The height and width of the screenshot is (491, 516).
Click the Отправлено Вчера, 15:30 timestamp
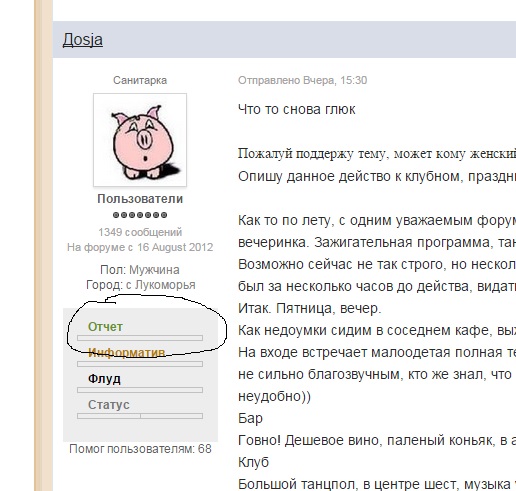tap(302, 80)
